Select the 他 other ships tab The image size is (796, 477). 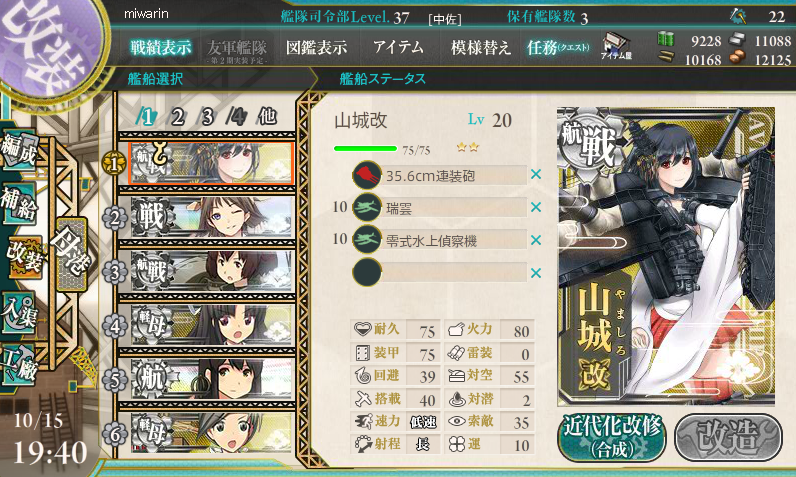[x=268, y=116]
